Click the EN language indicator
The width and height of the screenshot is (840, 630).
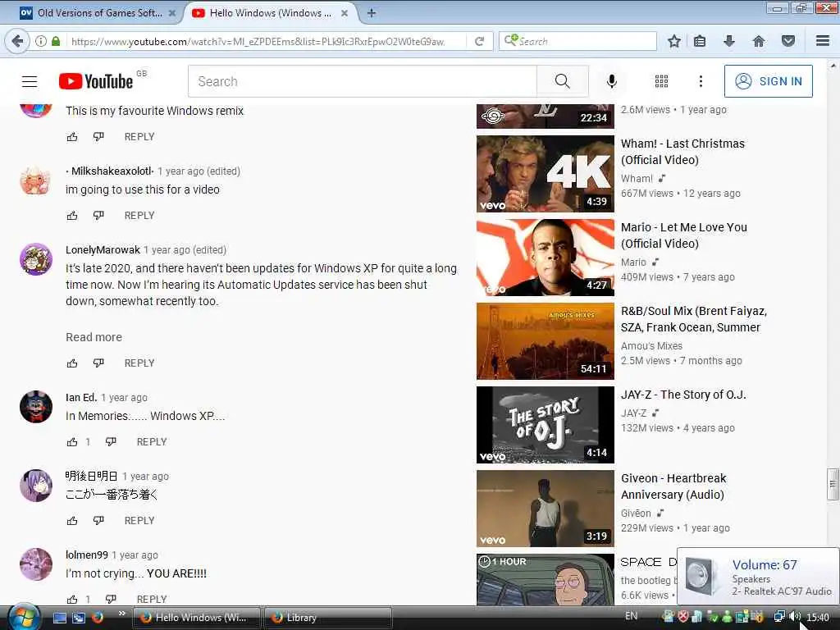(632, 616)
